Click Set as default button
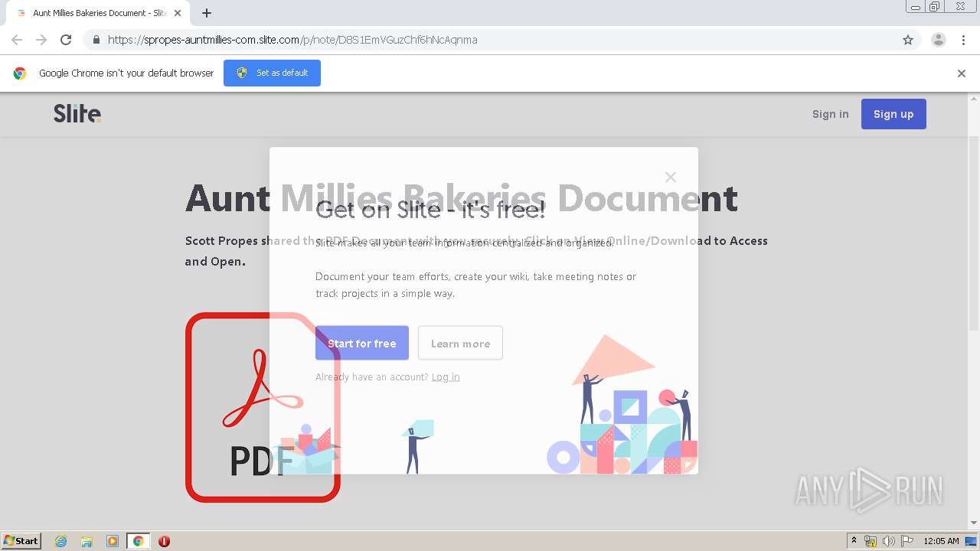 point(272,73)
